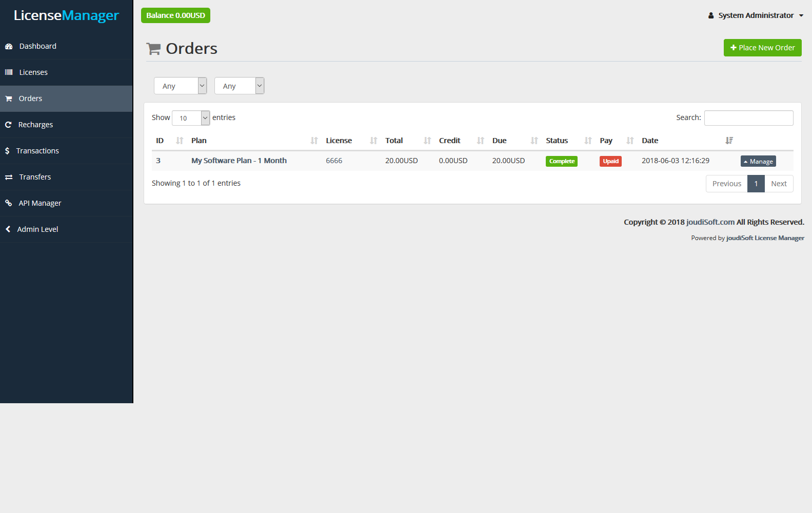Click the date 2018-06-03 12:16:29 cell
The image size is (812, 513).
676,161
